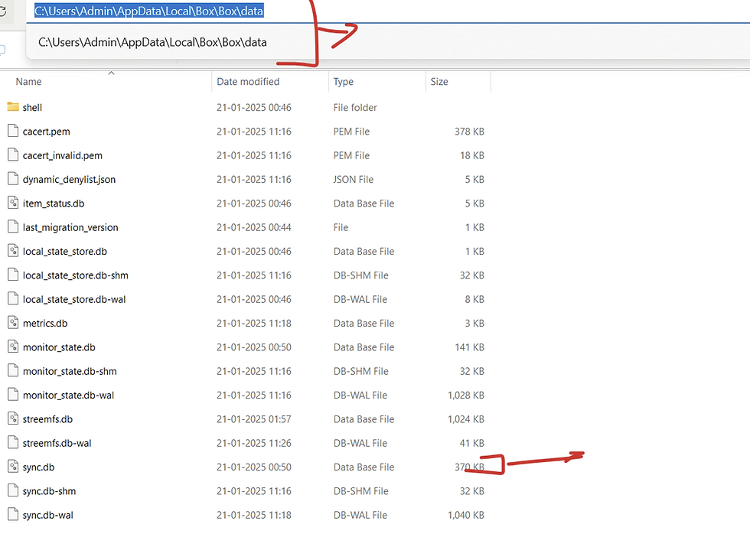Click the File folder type of shell
750x560 pixels.
[x=355, y=108]
